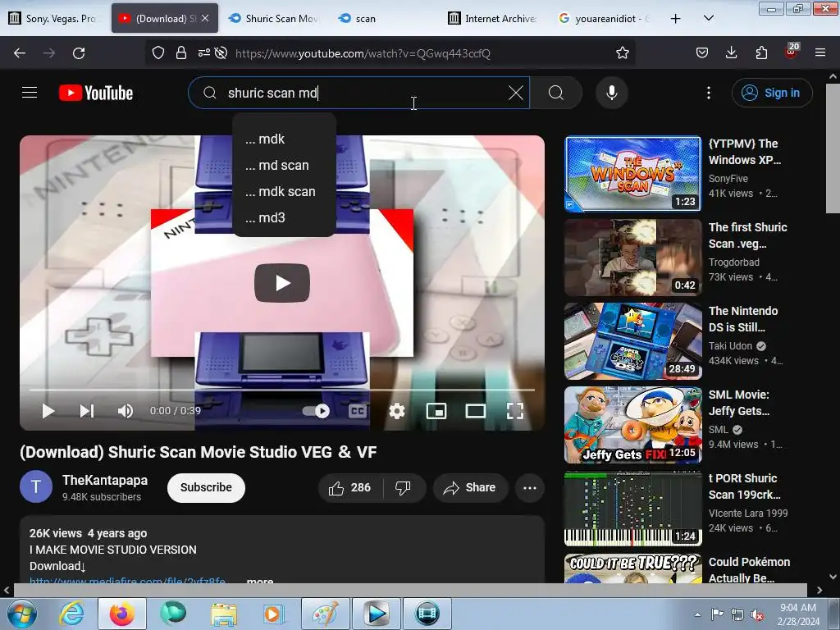Switch to 'scan' browser tab
The height and width of the screenshot is (630, 840).
(x=383, y=18)
